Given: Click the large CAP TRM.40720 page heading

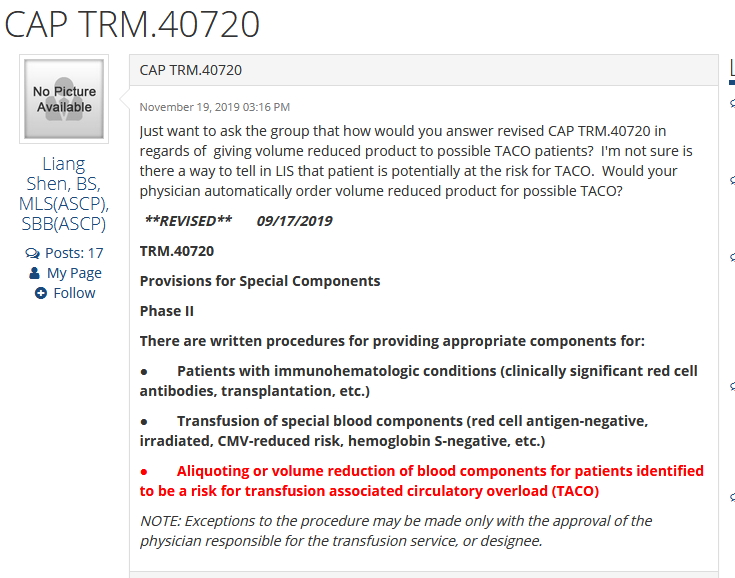Looking at the screenshot, I should pyautogui.click(x=132, y=23).
